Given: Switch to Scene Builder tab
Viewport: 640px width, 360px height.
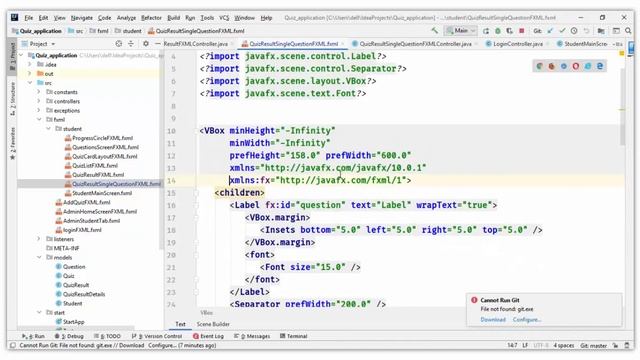Looking at the screenshot, I should click(x=213, y=324).
